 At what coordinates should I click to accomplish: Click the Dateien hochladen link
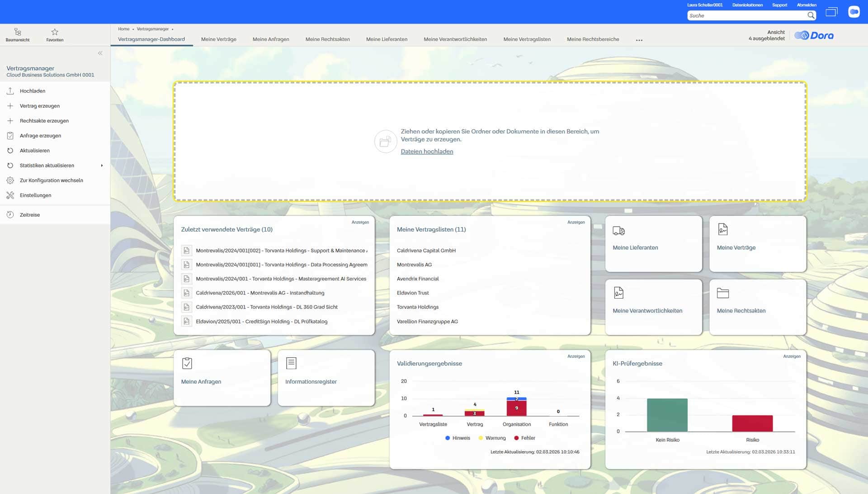pos(427,152)
